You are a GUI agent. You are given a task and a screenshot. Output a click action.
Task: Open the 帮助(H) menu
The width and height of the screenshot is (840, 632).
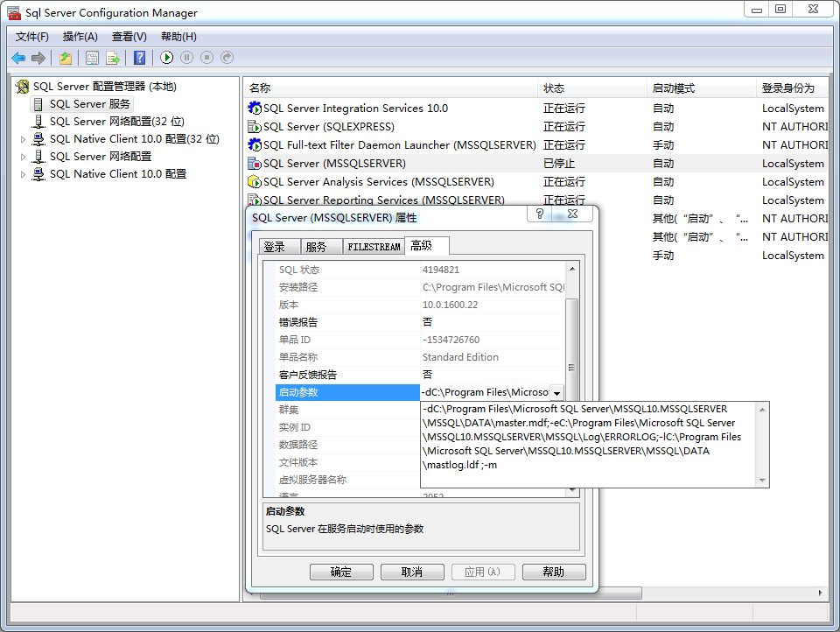(178, 37)
